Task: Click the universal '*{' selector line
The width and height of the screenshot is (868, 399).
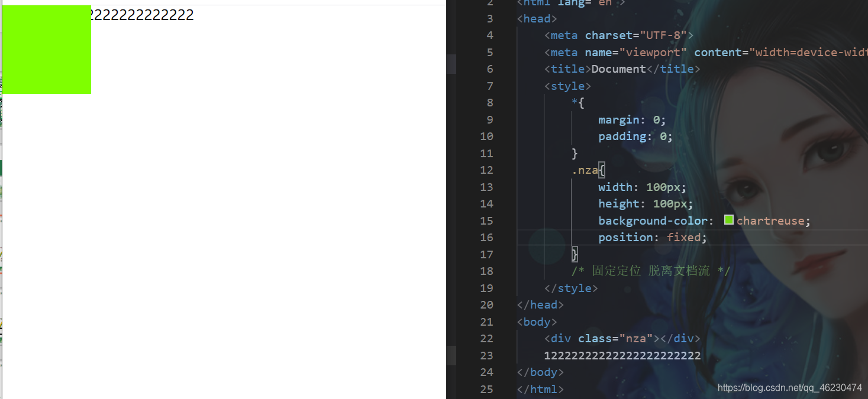Action: pos(578,102)
